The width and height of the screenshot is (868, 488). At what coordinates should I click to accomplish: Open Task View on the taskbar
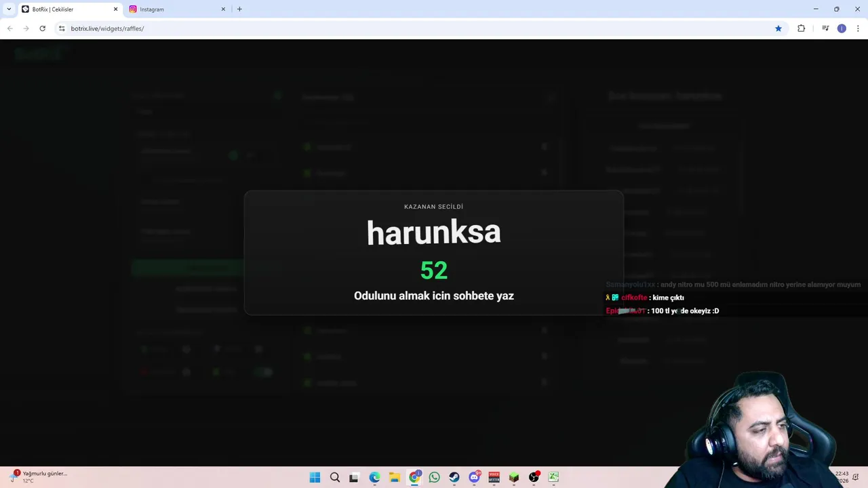(x=353, y=477)
